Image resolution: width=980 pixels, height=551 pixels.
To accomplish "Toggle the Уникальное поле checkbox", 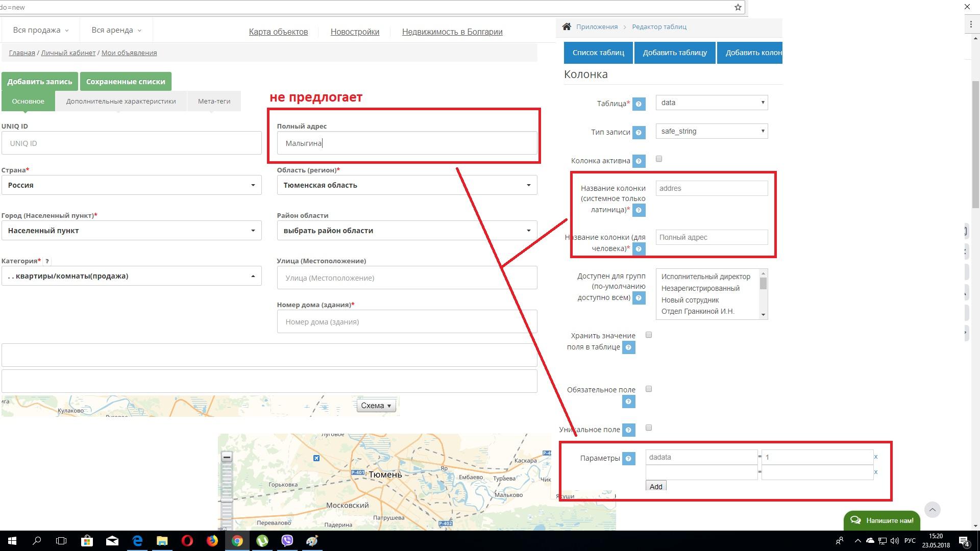I will [649, 428].
